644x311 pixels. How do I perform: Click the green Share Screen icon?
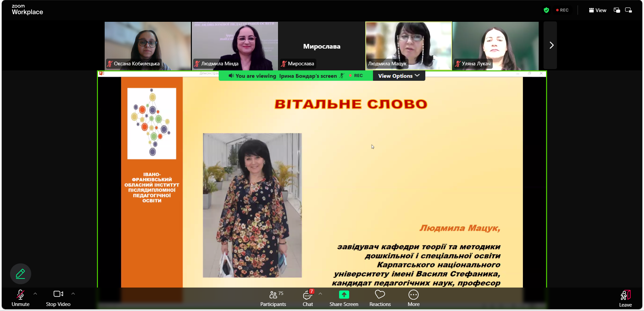(344, 295)
